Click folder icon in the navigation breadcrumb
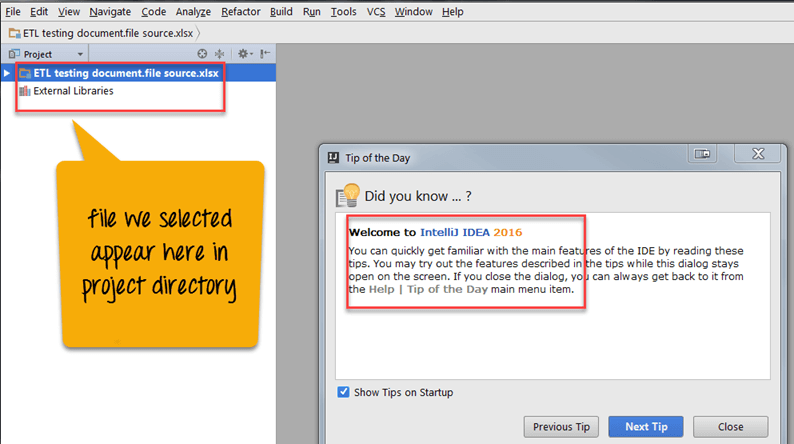The image size is (794, 444). (14, 32)
